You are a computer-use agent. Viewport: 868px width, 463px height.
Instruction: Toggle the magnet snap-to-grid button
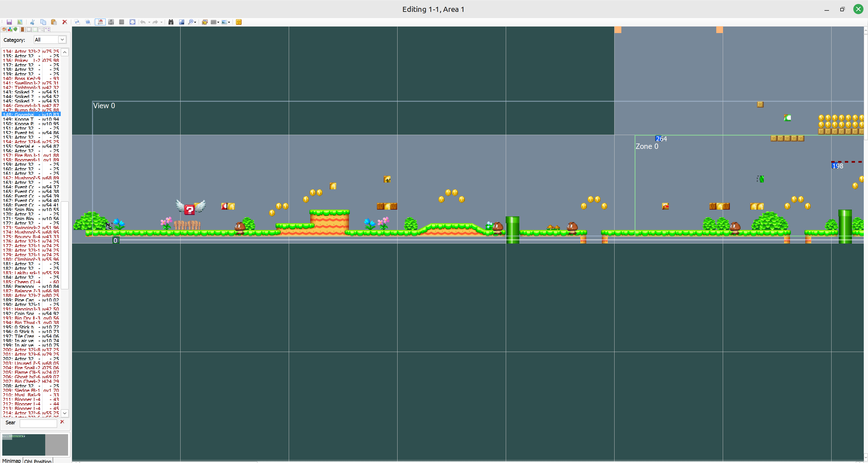pyautogui.click(x=100, y=22)
